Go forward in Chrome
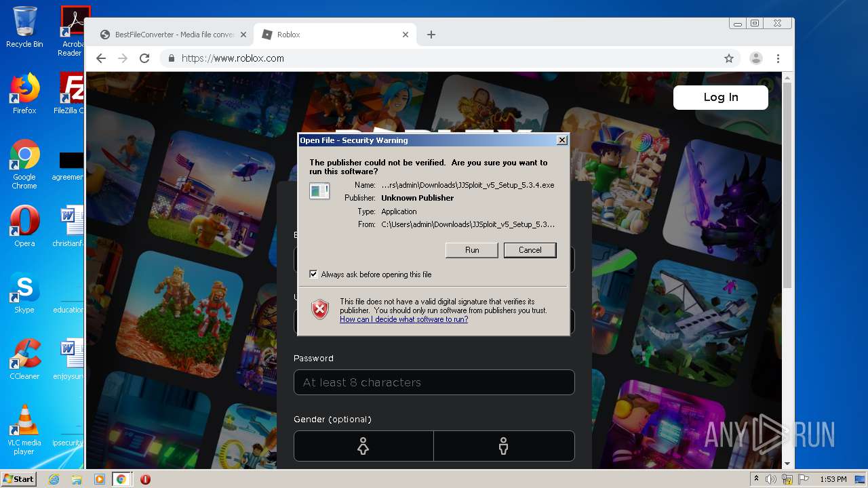Image resolution: width=868 pixels, height=488 pixels. pos(123,58)
